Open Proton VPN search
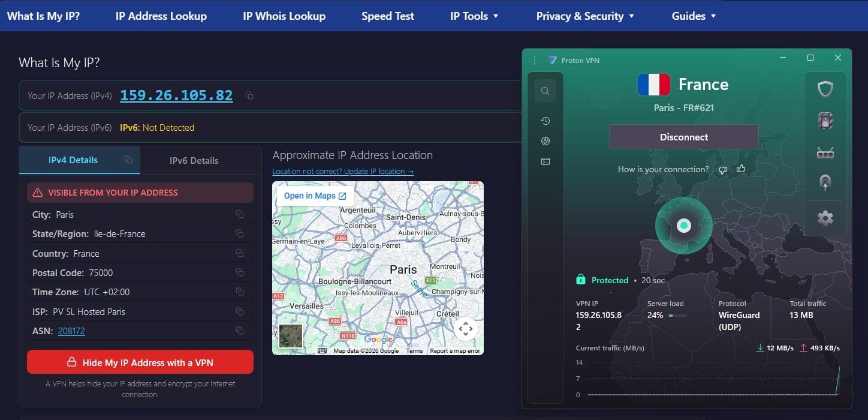 [545, 91]
